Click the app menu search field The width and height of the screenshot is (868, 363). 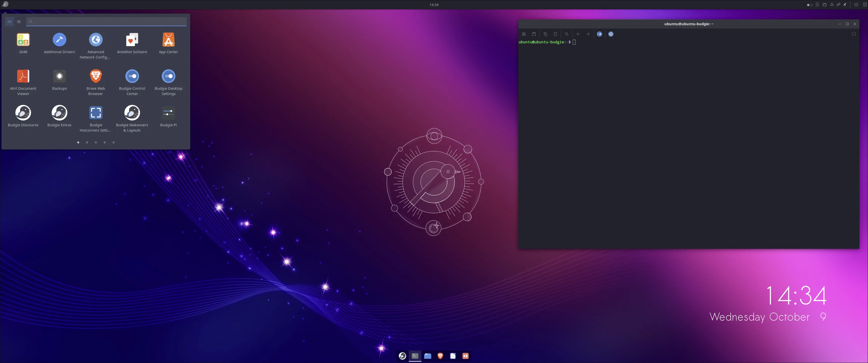click(x=106, y=21)
